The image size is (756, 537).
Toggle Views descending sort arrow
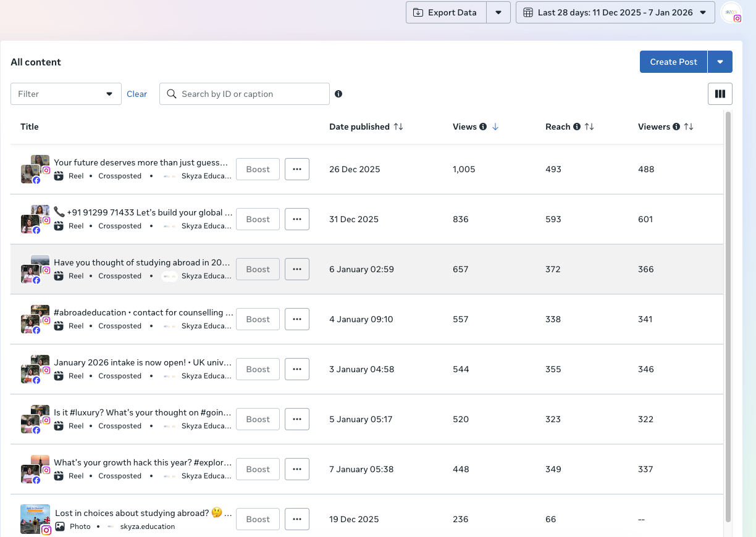[x=495, y=127]
